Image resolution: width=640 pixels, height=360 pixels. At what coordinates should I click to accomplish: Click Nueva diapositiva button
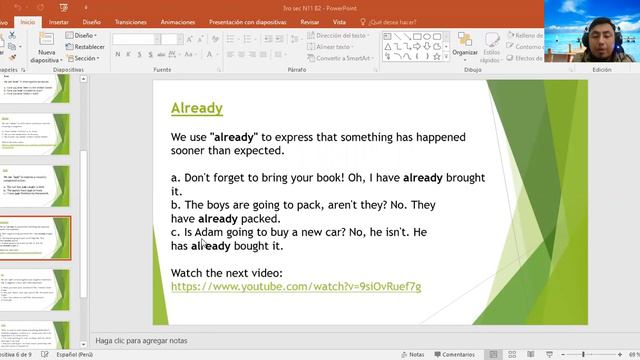click(x=47, y=47)
